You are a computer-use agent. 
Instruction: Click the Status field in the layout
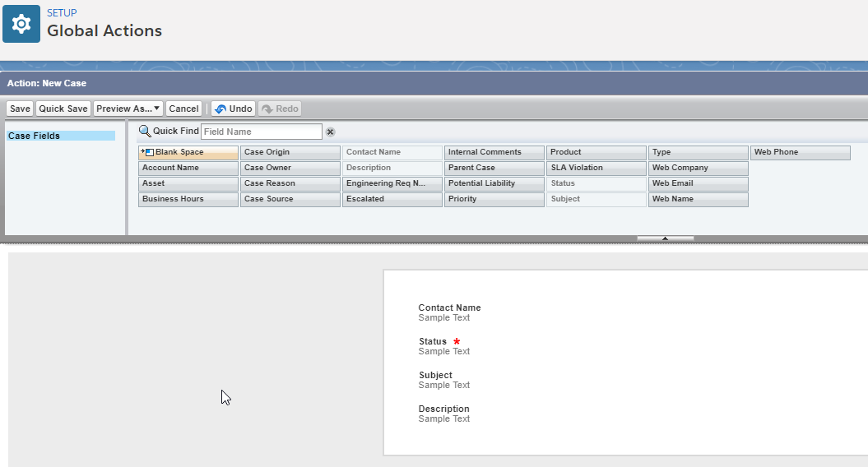pos(433,341)
